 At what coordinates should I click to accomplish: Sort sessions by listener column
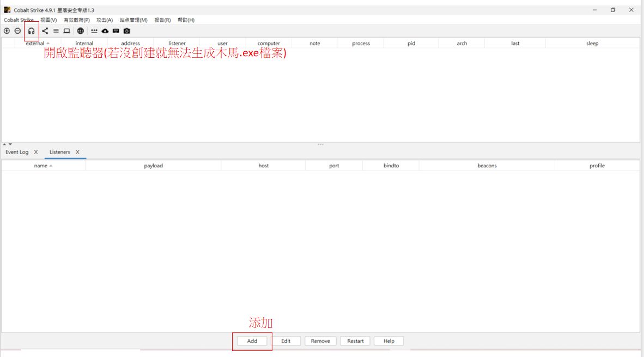[x=177, y=43]
